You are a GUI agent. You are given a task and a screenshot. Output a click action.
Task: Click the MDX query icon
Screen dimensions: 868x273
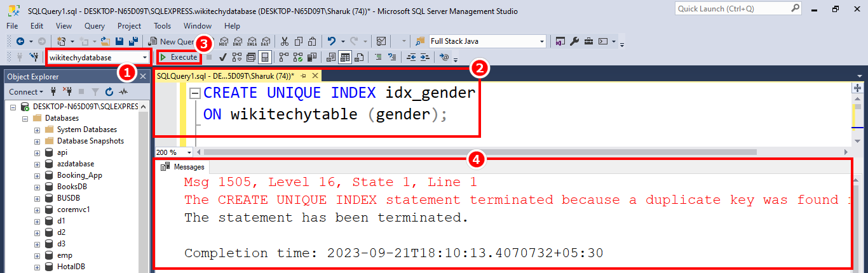pyautogui.click(x=223, y=41)
